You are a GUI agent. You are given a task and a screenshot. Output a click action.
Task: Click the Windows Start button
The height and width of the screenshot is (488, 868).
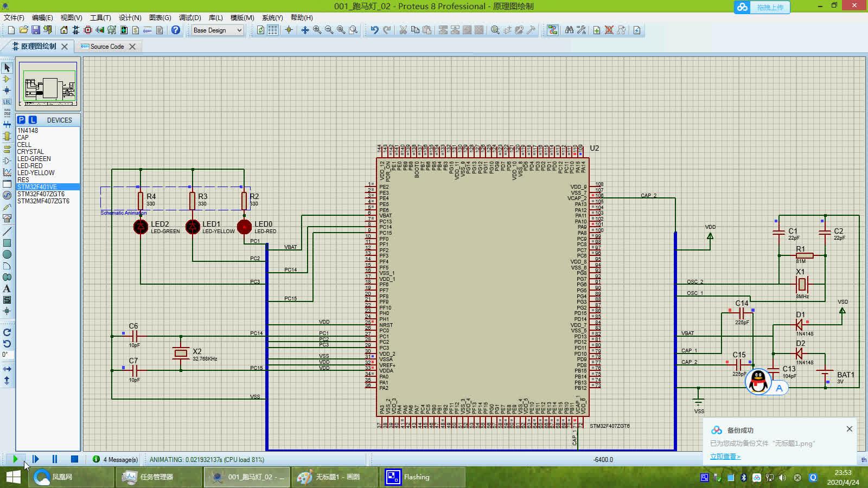[x=13, y=477]
